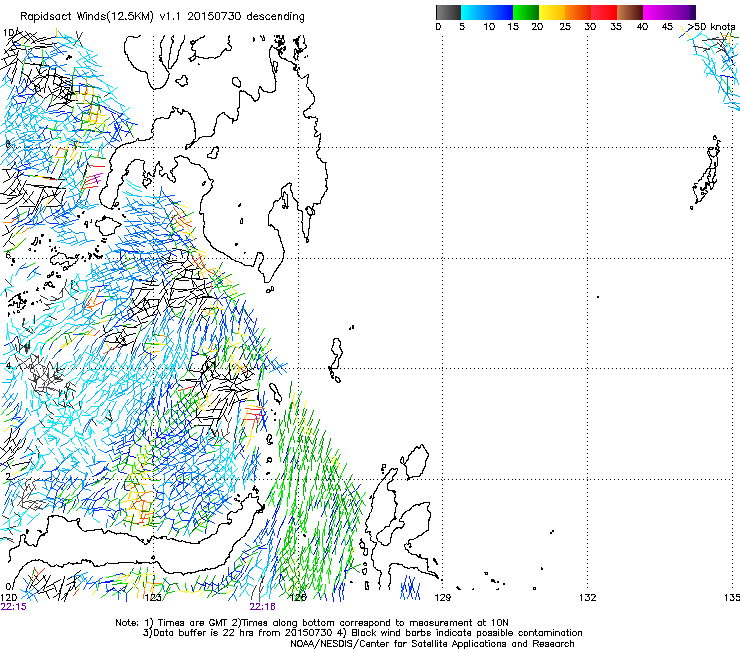Click the '>50 knots' legend label
This screenshot has height=650, width=740.
(712, 26)
